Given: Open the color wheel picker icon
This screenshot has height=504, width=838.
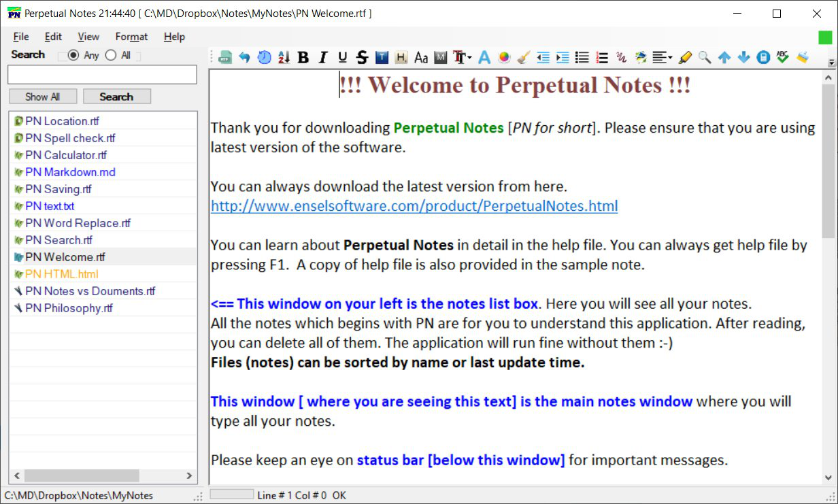Looking at the screenshot, I should tap(504, 58).
